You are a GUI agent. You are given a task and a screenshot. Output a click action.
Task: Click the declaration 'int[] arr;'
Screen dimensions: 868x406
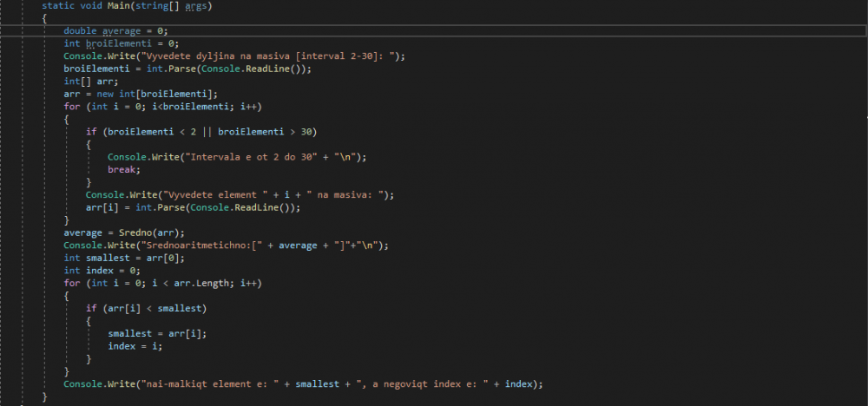click(91, 82)
